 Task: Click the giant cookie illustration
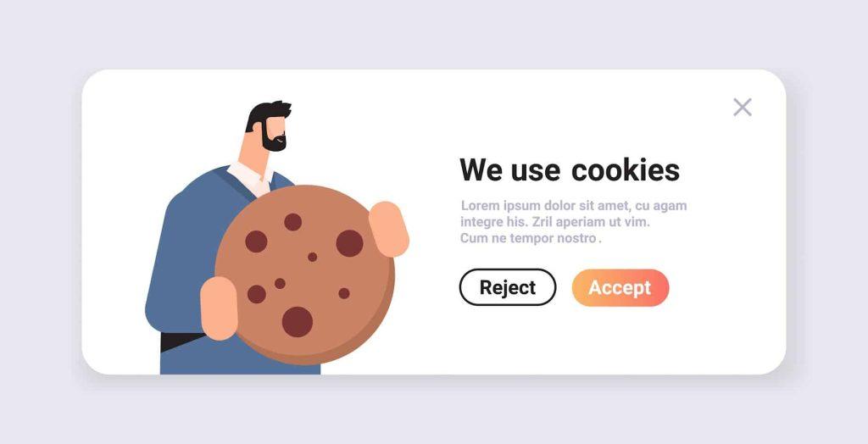pos(305,275)
